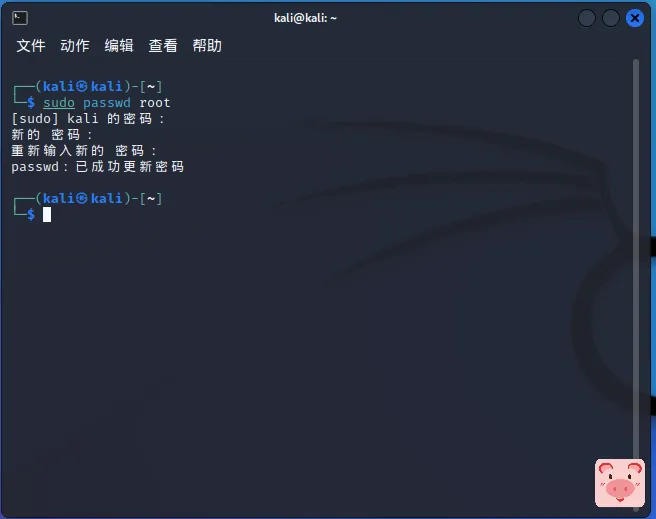Click the terminal icon in title bar
Image resolution: width=656 pixels, height=519 pixels.
click(x=20, y=18)
